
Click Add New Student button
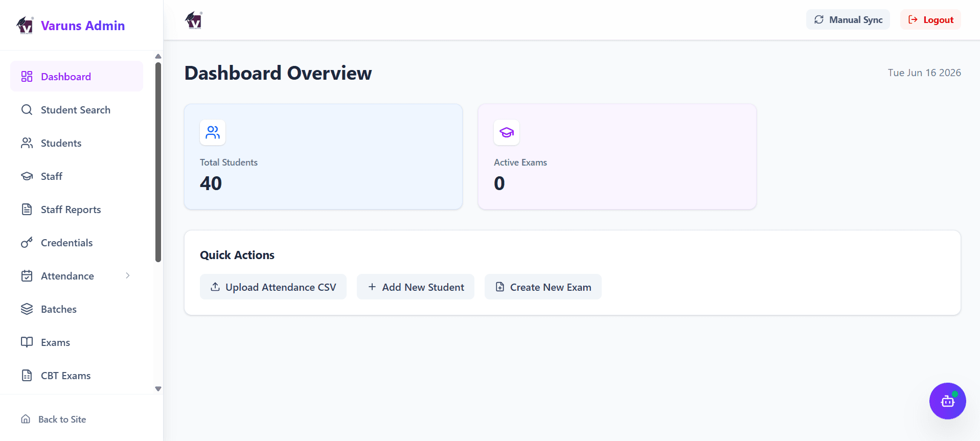[x=416, y=287]
